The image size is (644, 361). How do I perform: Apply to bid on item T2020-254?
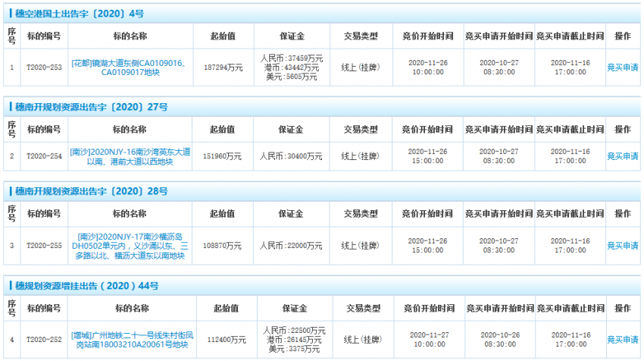[x=622, y=156]
